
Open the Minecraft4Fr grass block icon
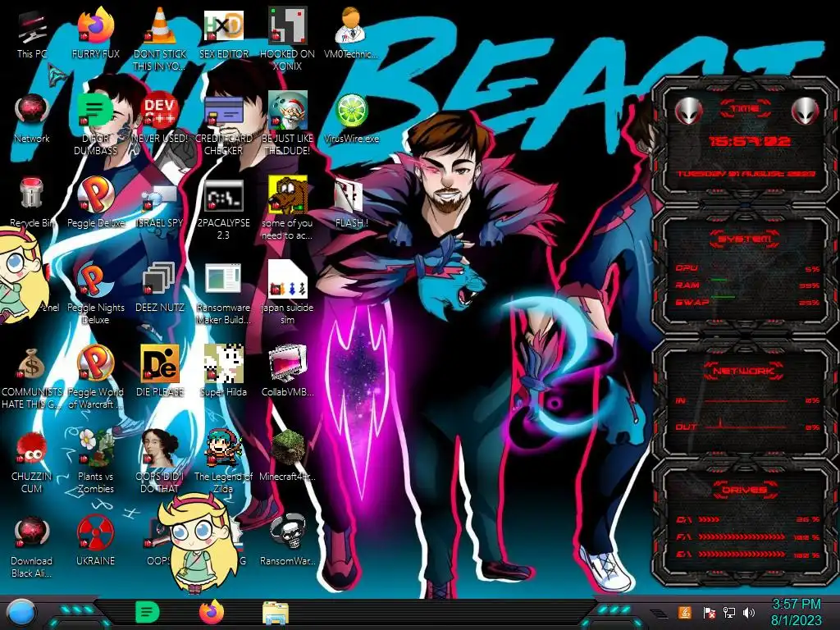[x=287, y=456]
